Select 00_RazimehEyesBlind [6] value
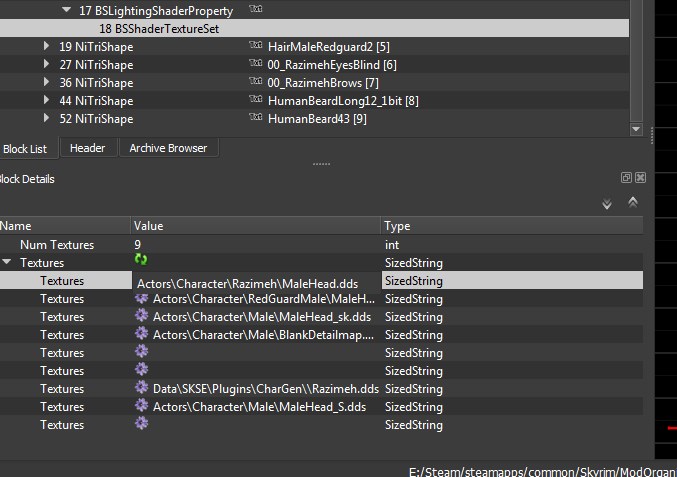677x477 pixels. pyautogui.click(x=332, y=65)
